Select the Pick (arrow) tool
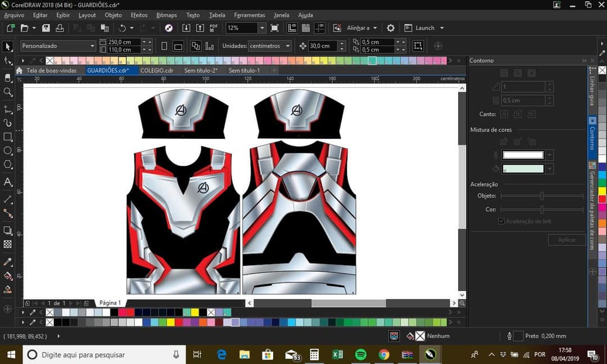 (7, 46)
